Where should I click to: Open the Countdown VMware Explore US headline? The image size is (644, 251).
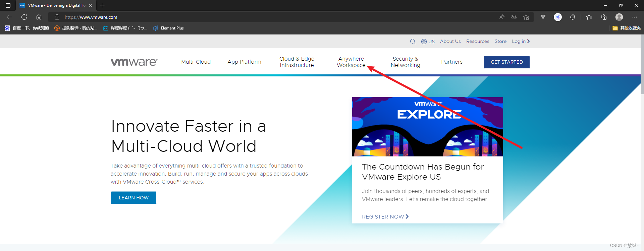[x=423, y=172]
